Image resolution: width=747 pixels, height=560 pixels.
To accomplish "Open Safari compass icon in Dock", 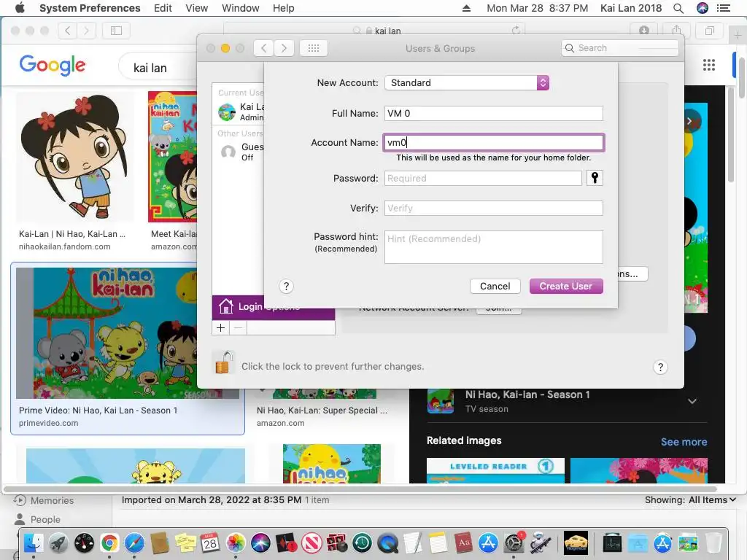I will pyautogui.click(x=134, y=542).
